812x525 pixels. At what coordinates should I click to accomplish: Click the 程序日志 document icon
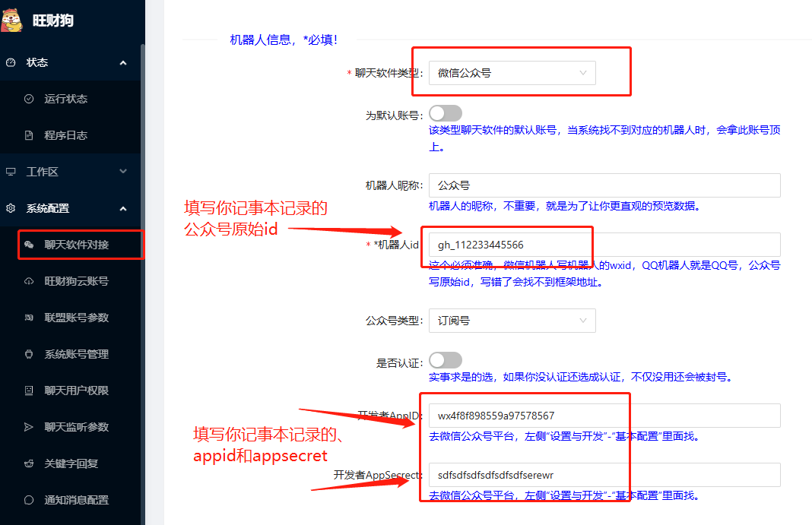coord(29,135)
